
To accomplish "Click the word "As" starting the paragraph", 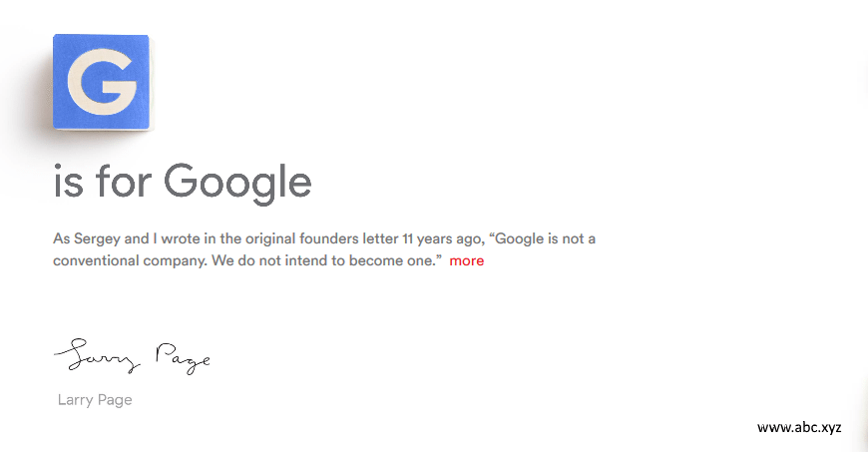I will 62,239.
